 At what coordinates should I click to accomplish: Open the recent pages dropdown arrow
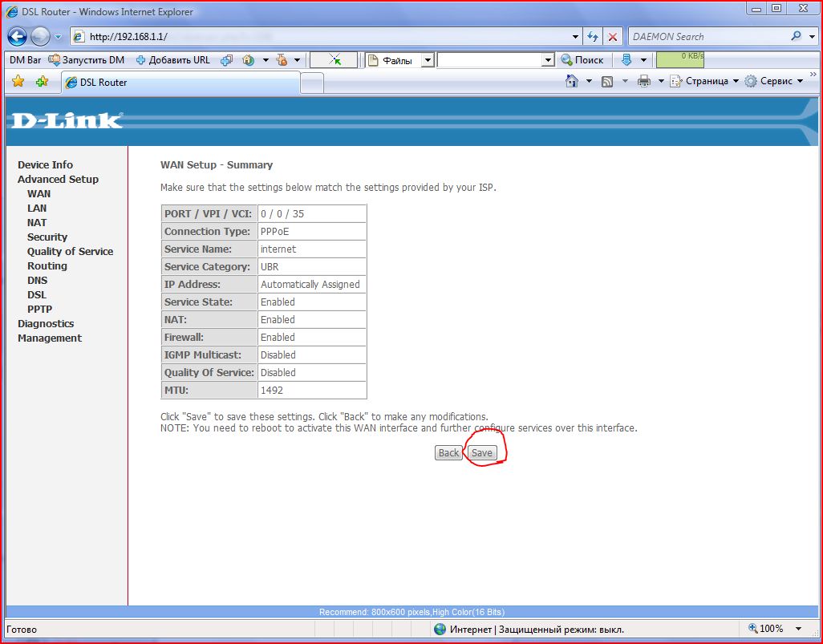(x=59, y=37)
